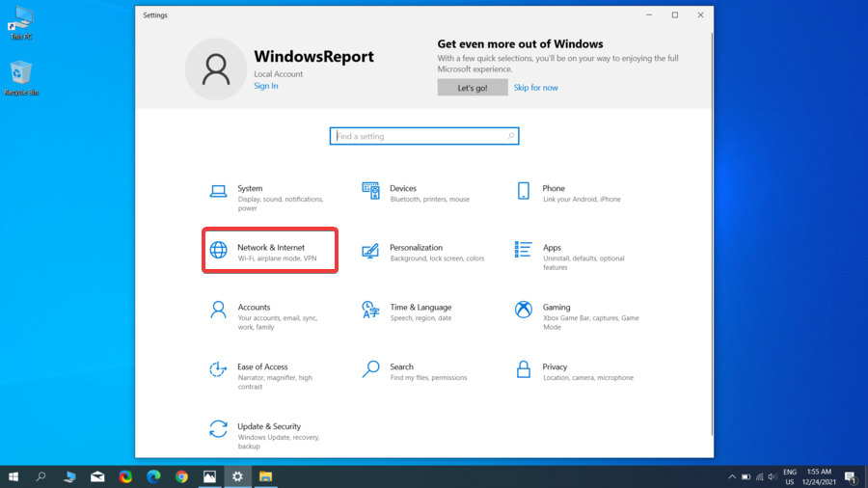Click the Sign In link
The height and width of the screenshot is (488, 868).
[x=266, y=86]
